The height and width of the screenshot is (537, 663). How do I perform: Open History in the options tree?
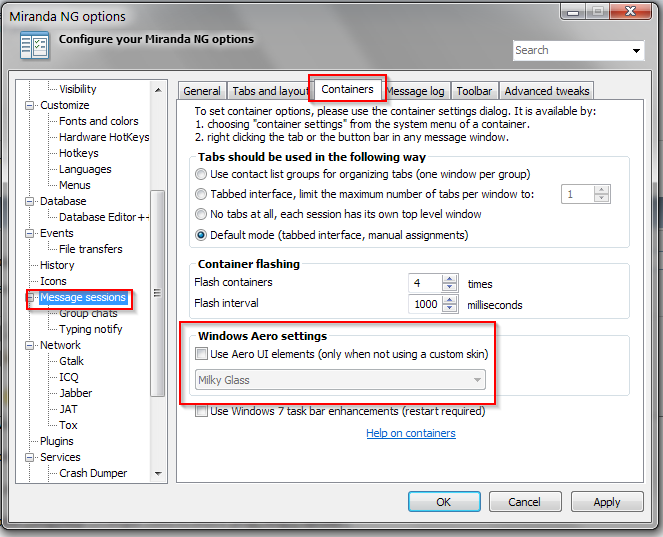click(x=57, y=265)
